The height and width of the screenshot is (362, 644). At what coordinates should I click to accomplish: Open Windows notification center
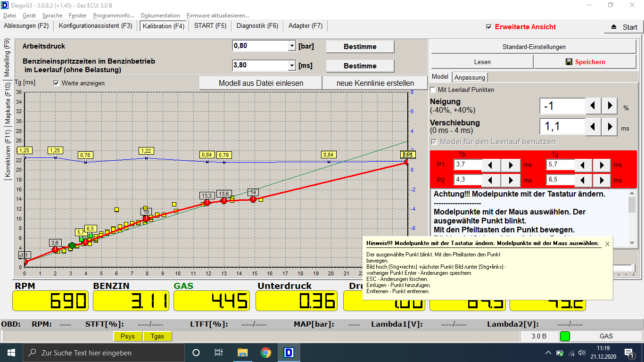(629, 353)
